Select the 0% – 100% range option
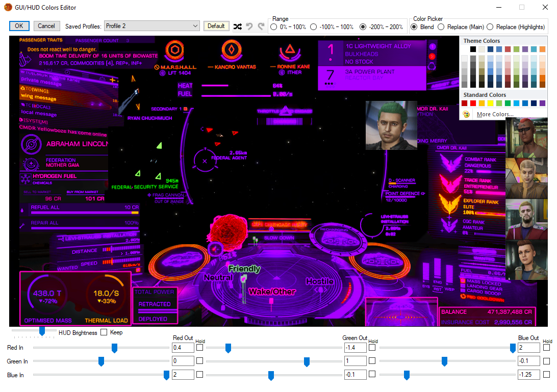Screen dimensions: 557x392 [273, 27]
